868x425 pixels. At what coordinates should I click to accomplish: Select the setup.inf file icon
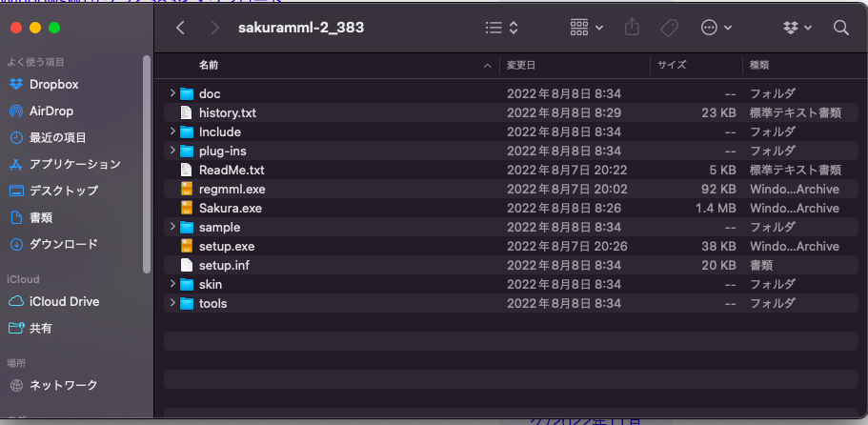pyautogui.click(x=187, y=265)
